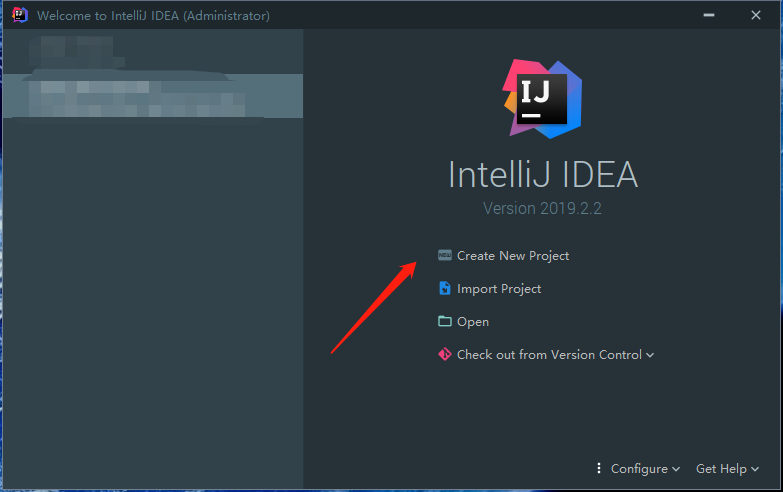
Task: Click the large IntelliJ IDEA logo
Action: coord(542,98)
